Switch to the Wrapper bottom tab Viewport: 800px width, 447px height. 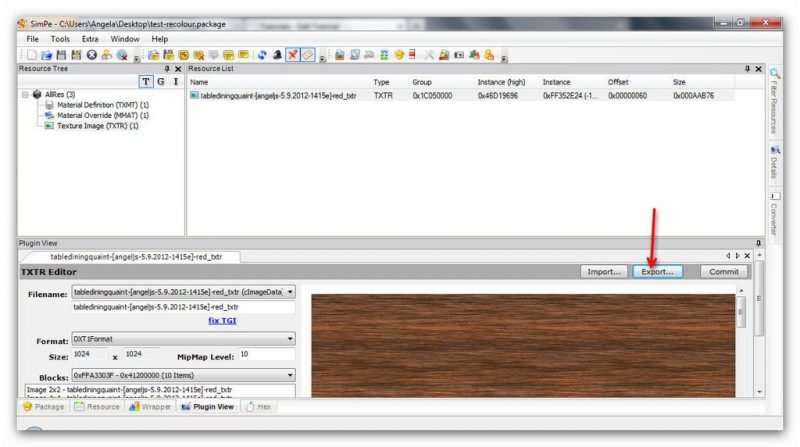(x=150, y=407)
